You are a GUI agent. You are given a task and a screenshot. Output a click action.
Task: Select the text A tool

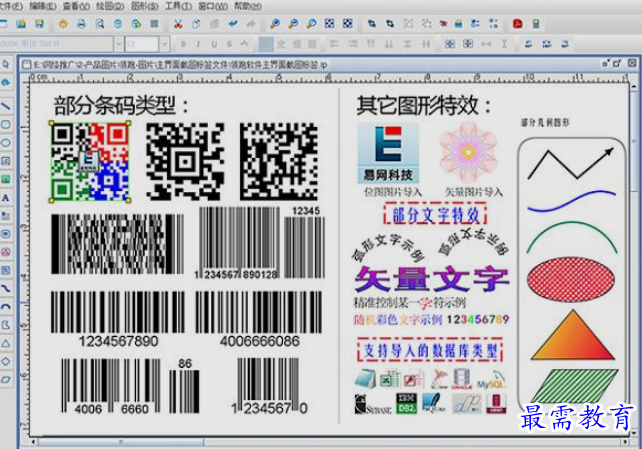(6, 198)
